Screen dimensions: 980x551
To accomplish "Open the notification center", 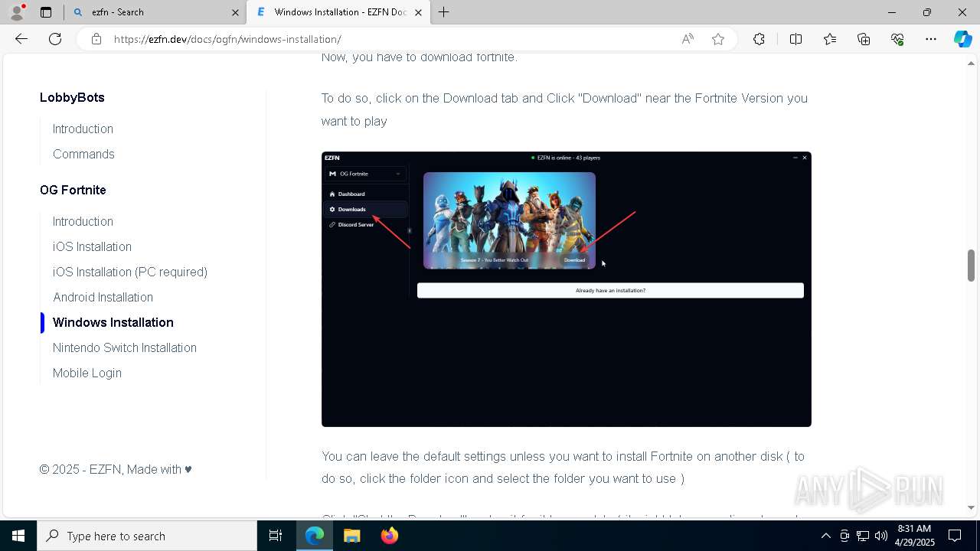I will 955,536.
